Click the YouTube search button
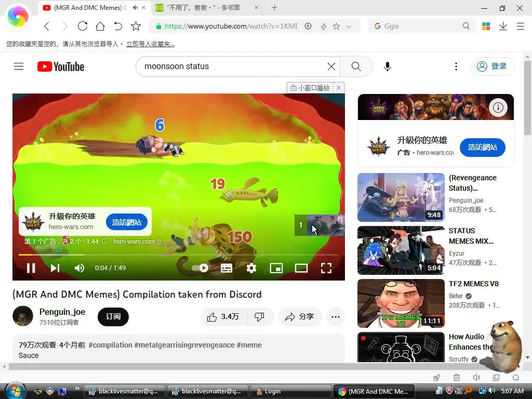This screenshot has height=399, width=532. 356,66
